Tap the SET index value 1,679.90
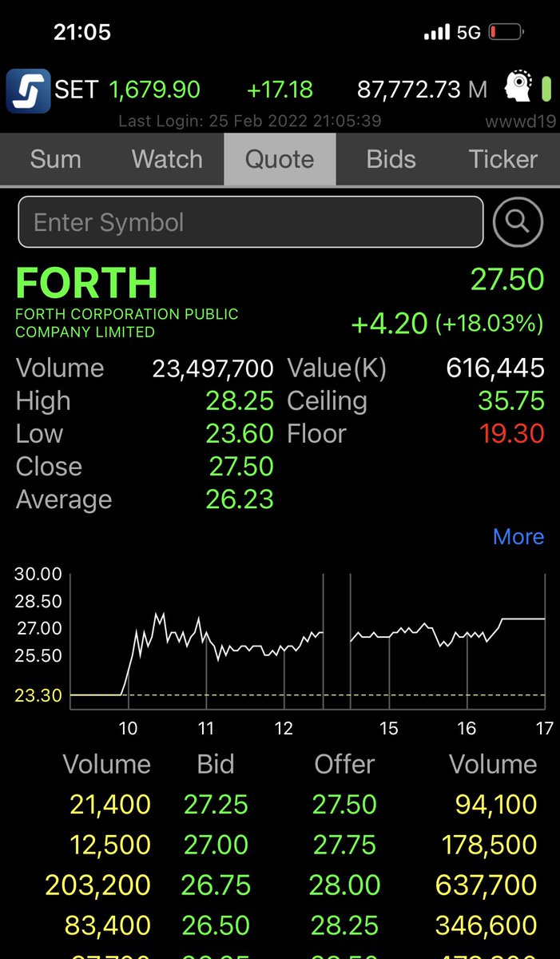The width and height of the screenshot is (560, 959). click(x=154, y=90)
